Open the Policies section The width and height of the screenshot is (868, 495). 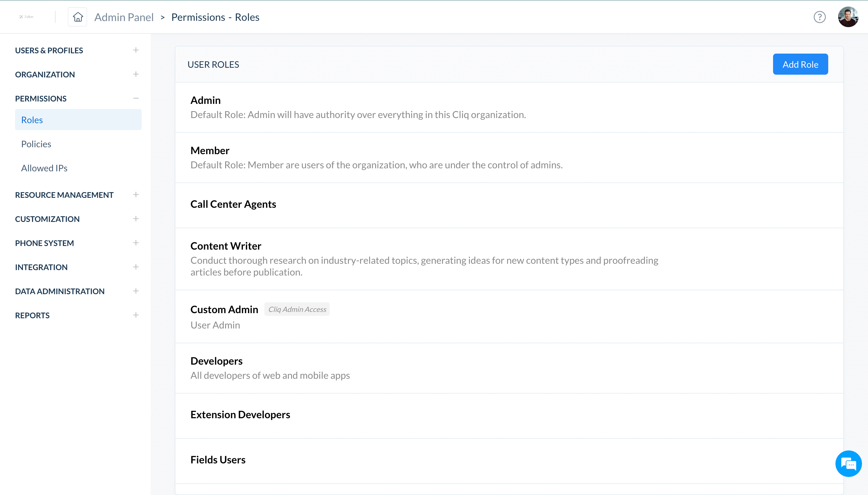click(36, 144)
